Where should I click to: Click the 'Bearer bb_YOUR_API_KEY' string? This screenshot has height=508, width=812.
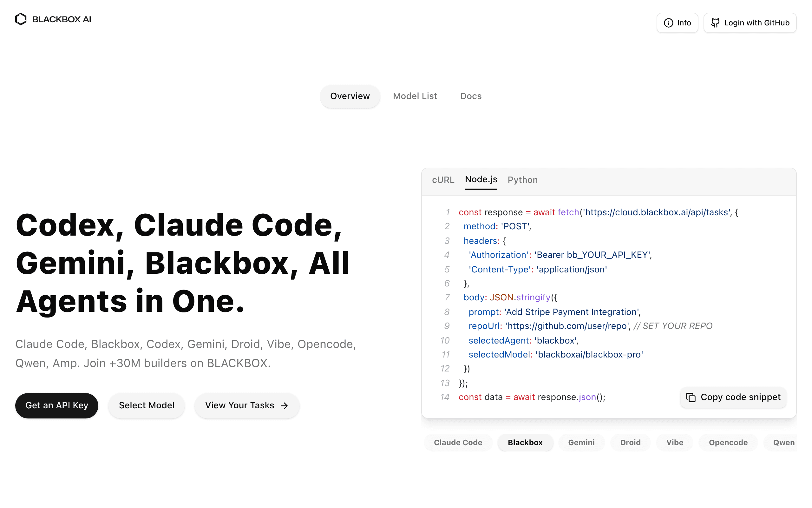pos(592,255)
